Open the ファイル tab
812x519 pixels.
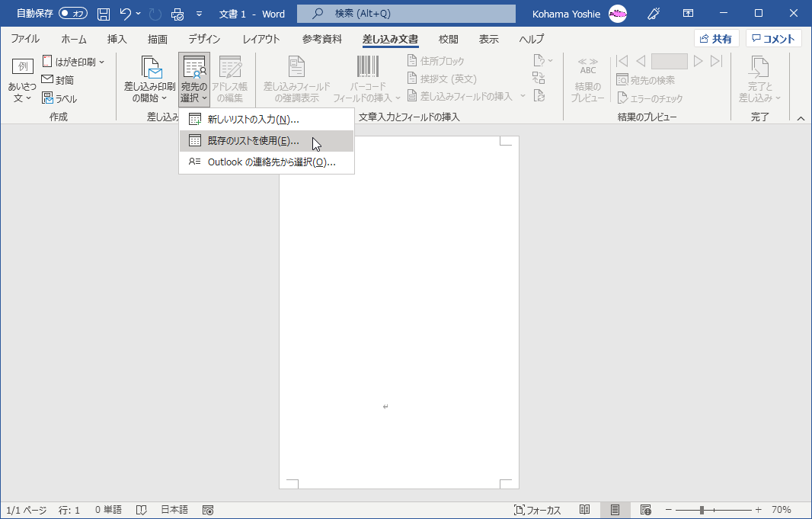point(25,39)
